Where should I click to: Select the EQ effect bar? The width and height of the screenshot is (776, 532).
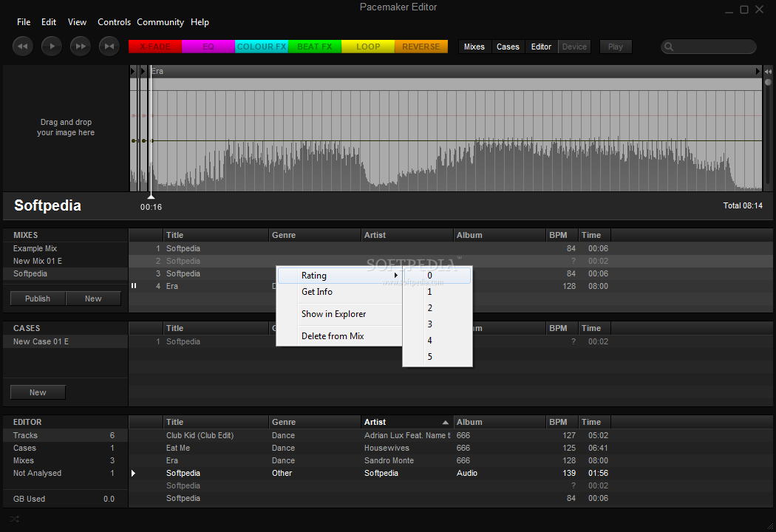[x=208, y=47]
